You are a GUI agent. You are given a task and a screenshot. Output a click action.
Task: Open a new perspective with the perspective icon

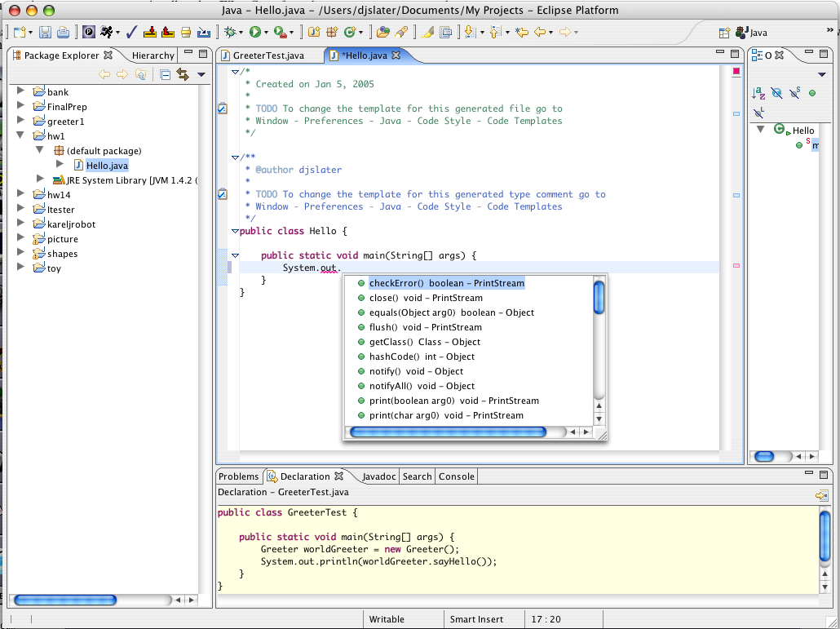point(724,33)
